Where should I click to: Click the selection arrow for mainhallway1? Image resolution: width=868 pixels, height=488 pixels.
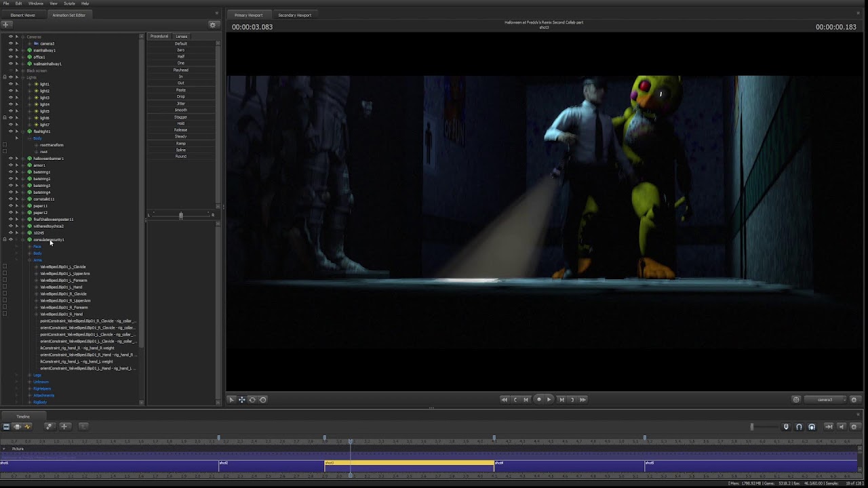click(x=17, y=50)
